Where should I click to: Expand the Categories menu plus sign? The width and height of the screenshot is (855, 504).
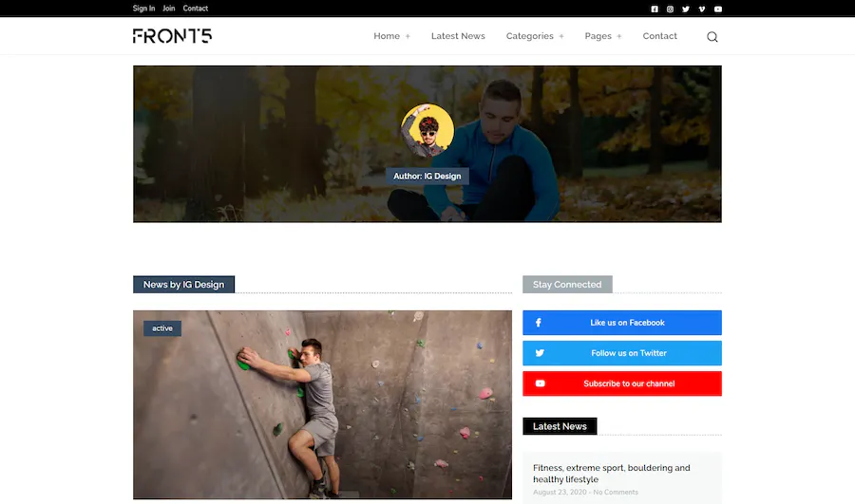(561, 36)
